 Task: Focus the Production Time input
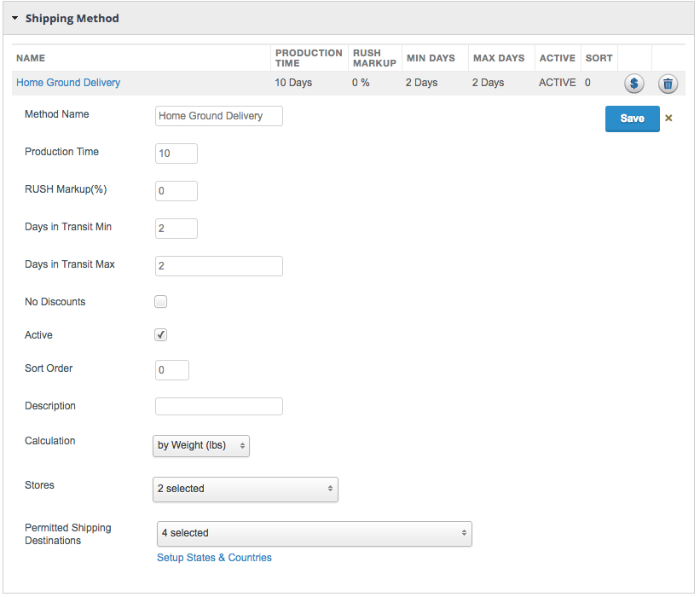[176, 154]
